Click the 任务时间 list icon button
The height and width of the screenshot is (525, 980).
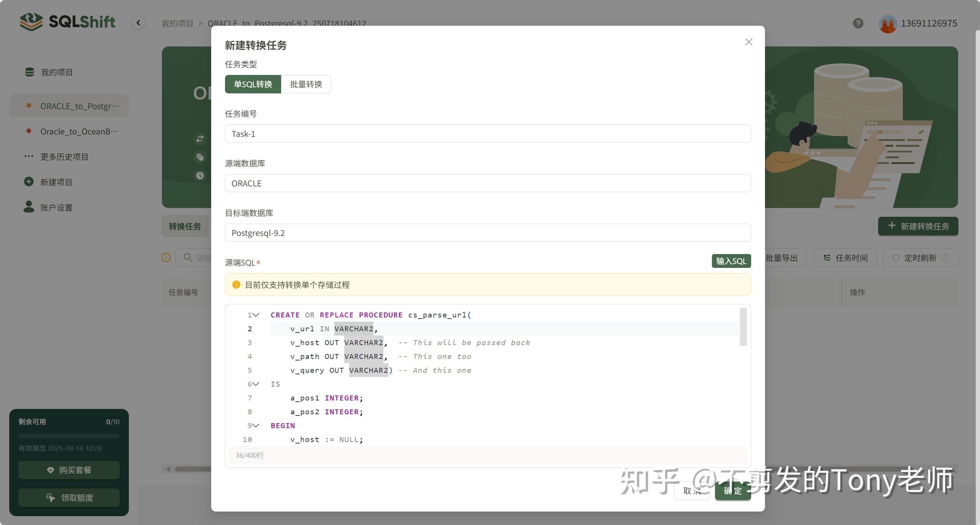(x=827, y=258)
